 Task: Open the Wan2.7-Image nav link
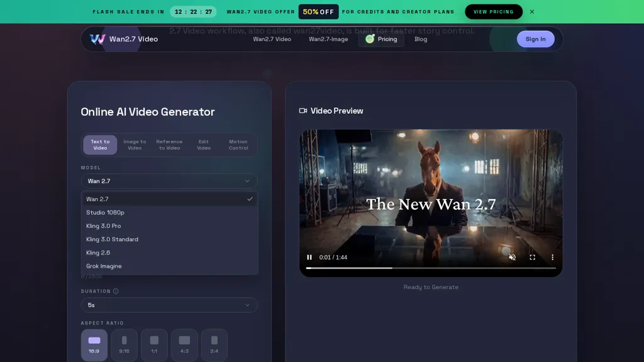[328, 39]
